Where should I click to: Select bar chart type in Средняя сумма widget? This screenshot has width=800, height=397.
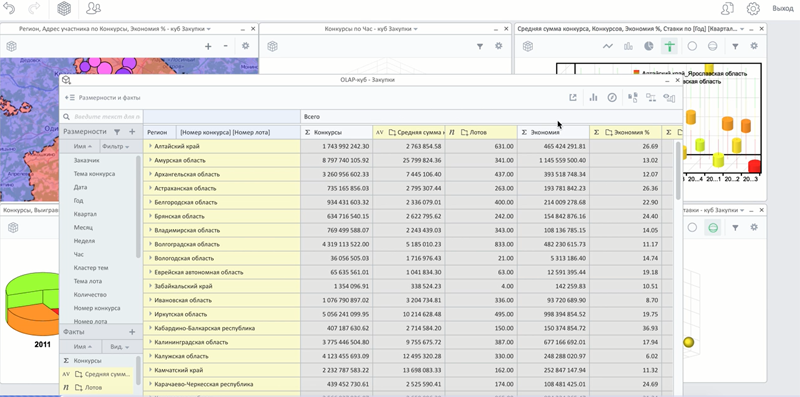(628, 46)
